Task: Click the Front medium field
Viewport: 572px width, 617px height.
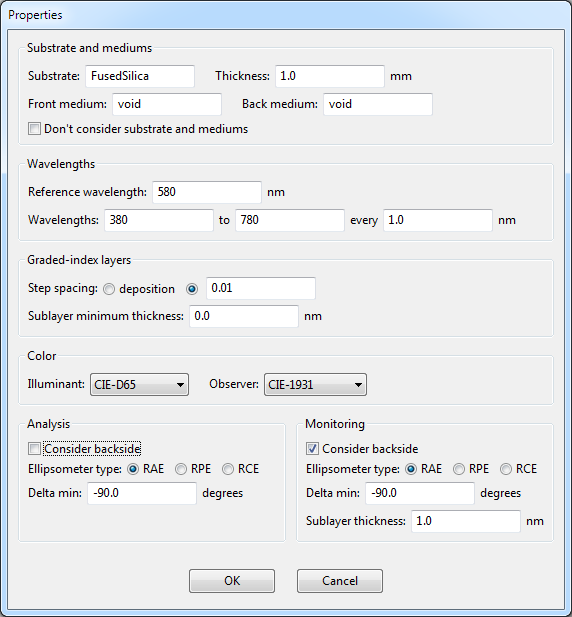Action: coord(167,104)
